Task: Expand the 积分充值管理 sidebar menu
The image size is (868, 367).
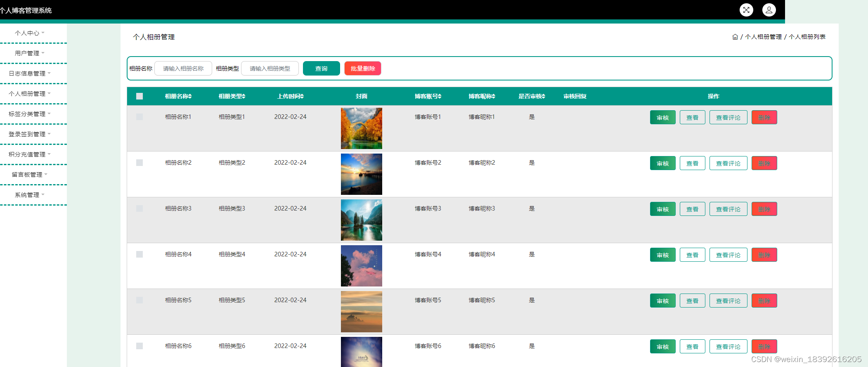Action: (30, 154)
